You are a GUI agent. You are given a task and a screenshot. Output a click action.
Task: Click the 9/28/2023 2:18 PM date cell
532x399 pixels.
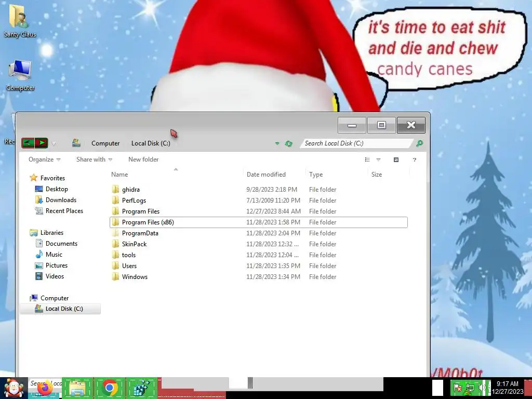click(271, 189)
